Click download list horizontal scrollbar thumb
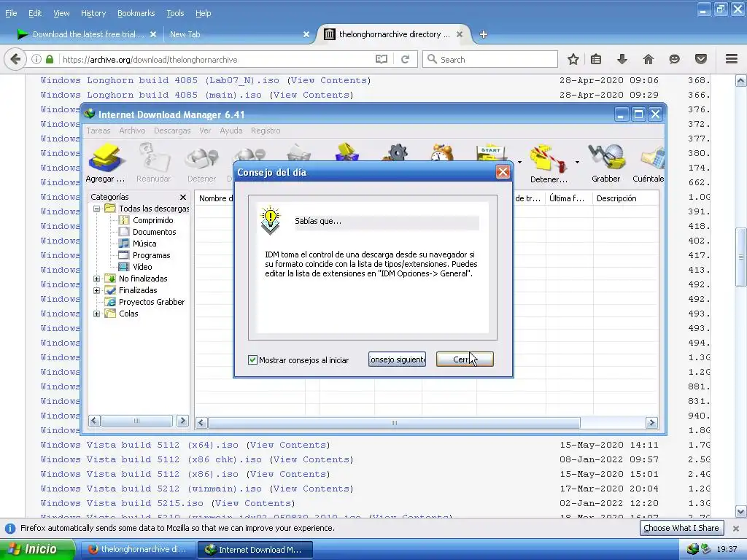747x560 pixels. pyautogui.click(x=394, y=423)
